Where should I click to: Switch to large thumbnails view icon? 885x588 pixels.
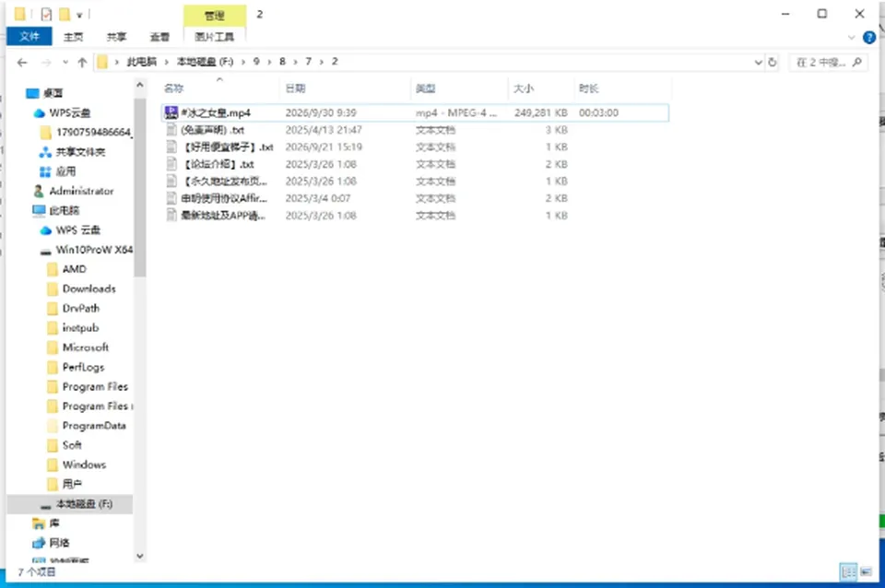click(866, 571)
